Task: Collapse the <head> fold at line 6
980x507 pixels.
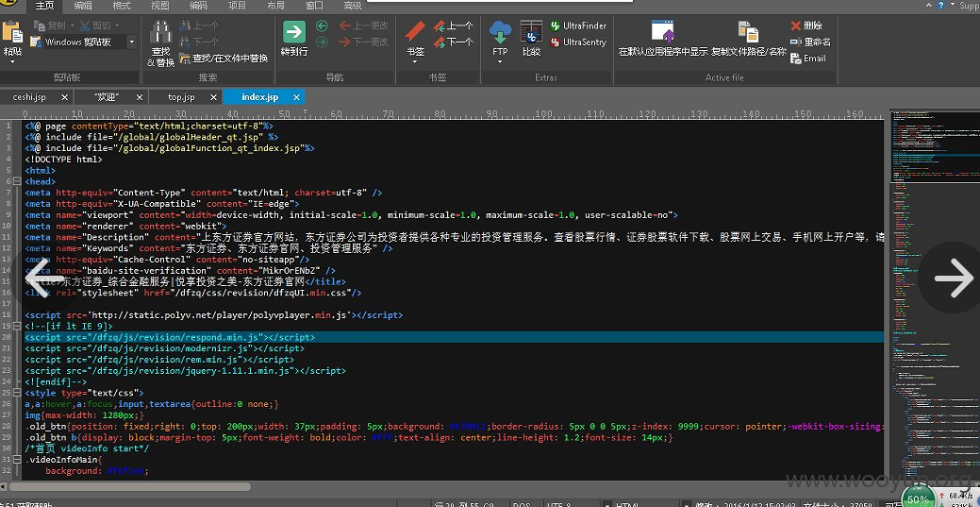Action: click(x=17, y=181)
